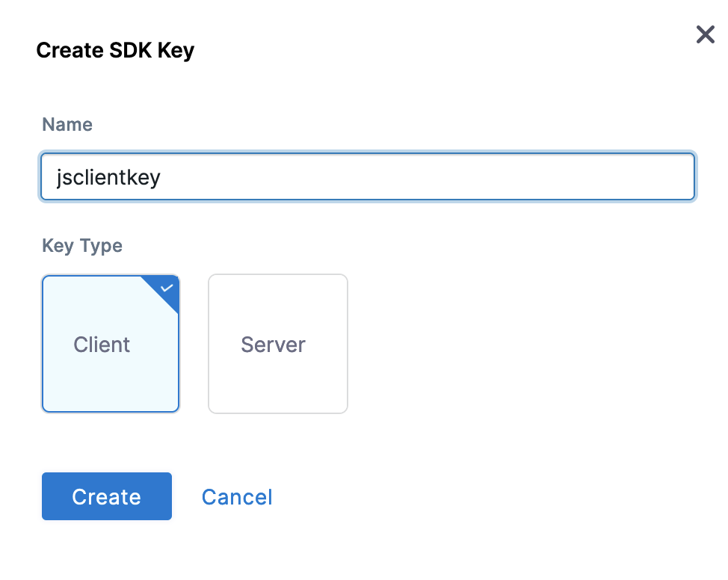Click the Create SDK Key heading
Image resolution: width=728 pixels, height=580 pixels.
(x=115, y=50)
